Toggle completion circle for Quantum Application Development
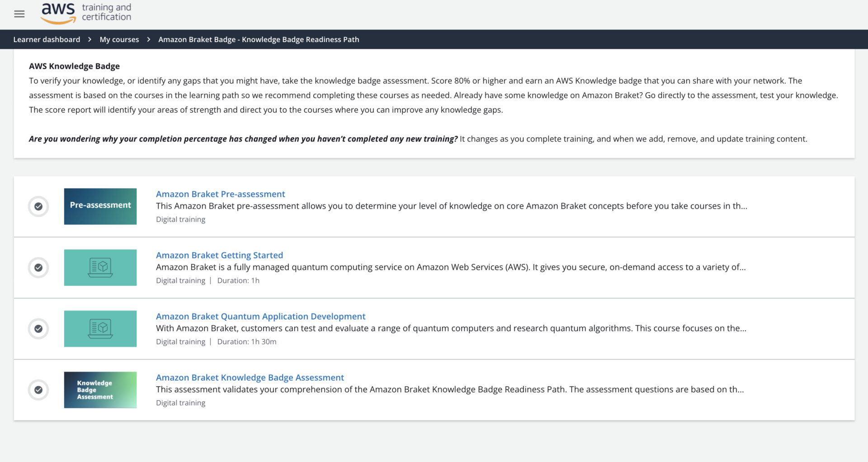The width and height of the screenshot is (868, 462). click(38, 329)
